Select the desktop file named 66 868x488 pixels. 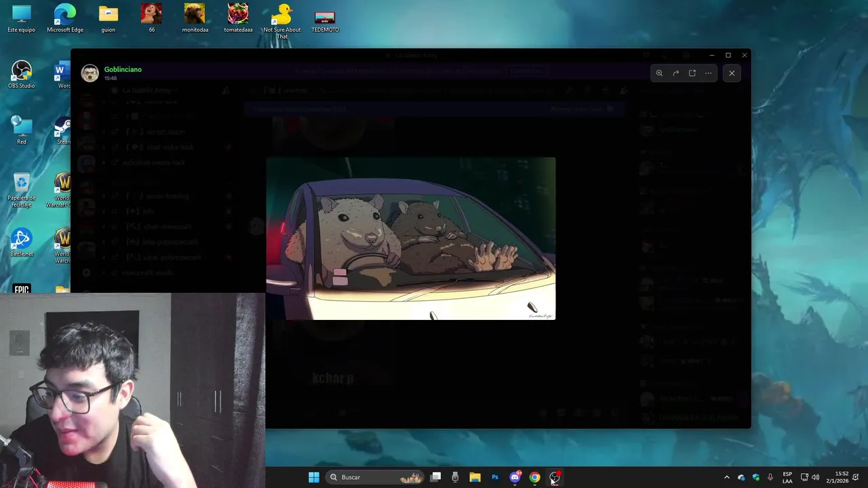coord(151,18)
